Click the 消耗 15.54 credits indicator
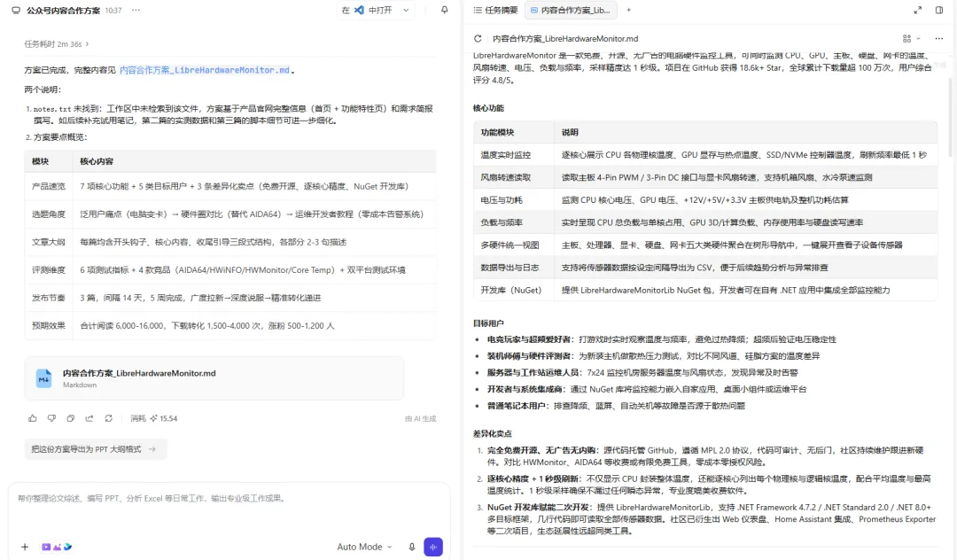This screenshot has width=957, height=560. (x=154, y=418)
